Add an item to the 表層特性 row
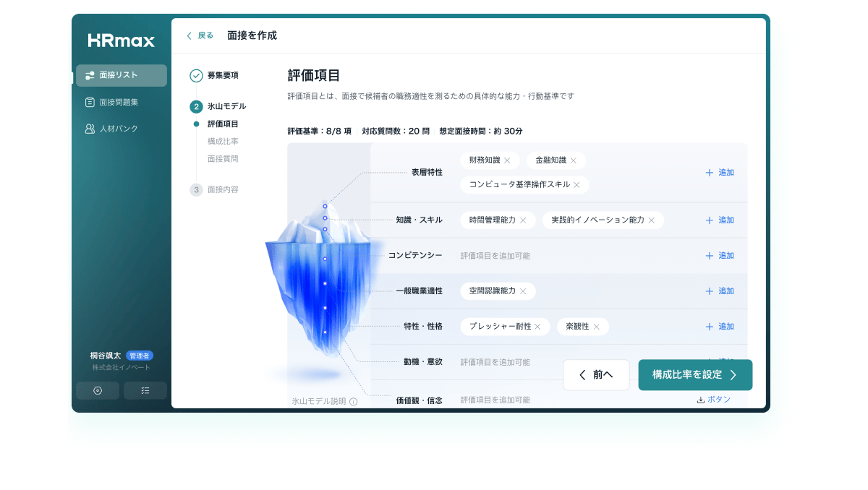The width and height of the screenshot is (868, 490). pos(720,173)
